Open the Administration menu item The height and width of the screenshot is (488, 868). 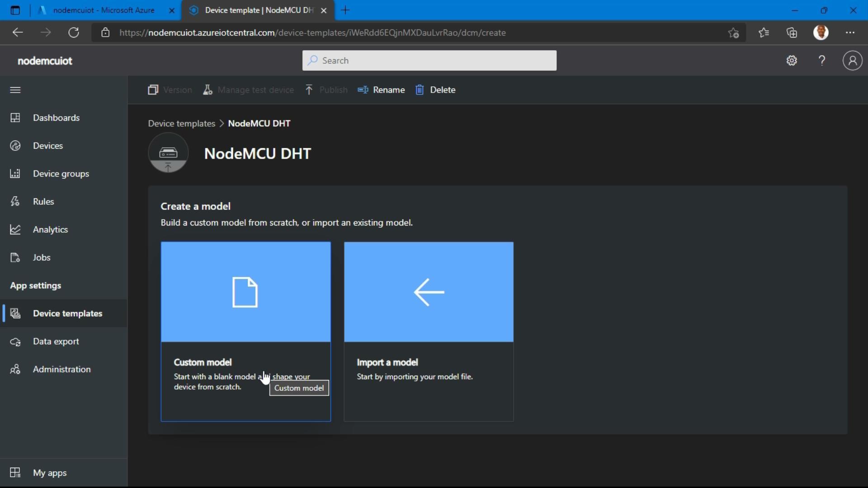tap(62, 369)
